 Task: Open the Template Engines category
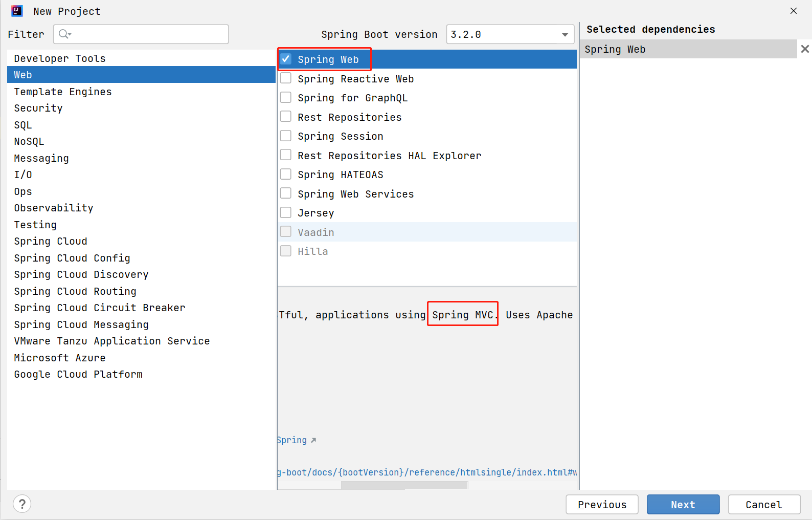coord(141,92)
